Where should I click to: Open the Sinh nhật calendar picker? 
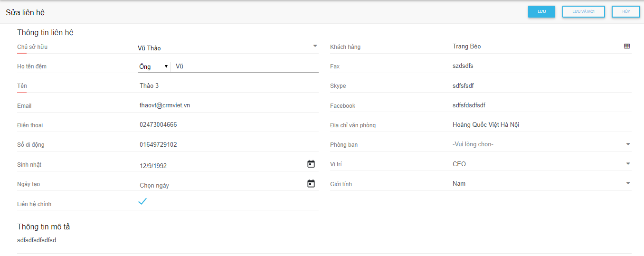[x=311, y=164]
